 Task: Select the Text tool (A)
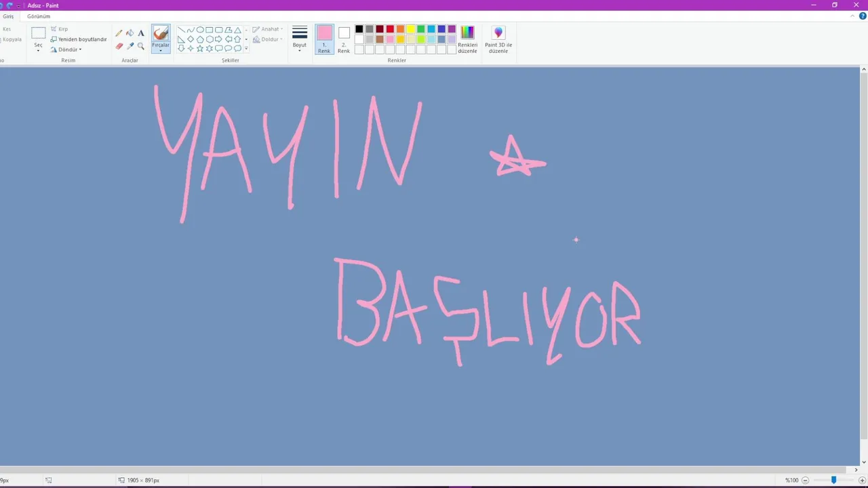(x=141, y=33)
